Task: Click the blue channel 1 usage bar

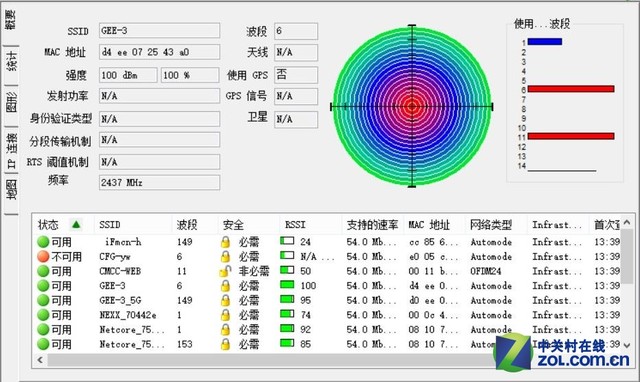Action: point(545,42)
